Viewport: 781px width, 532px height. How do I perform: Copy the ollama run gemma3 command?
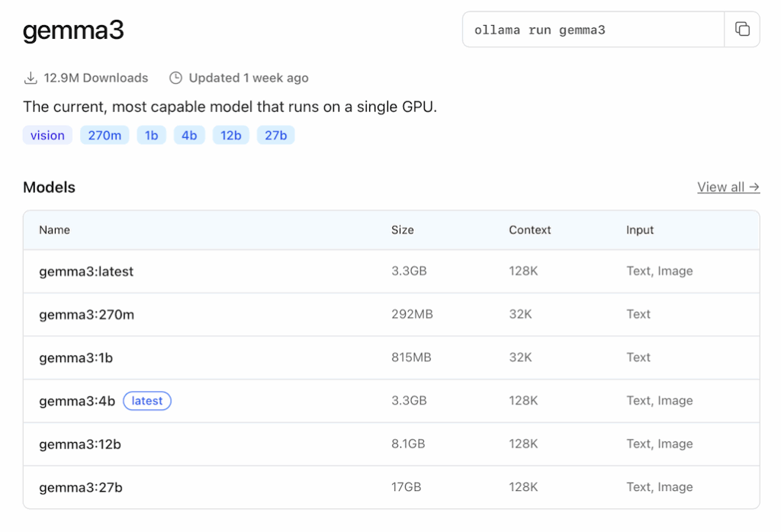click(x=742, y=30)
